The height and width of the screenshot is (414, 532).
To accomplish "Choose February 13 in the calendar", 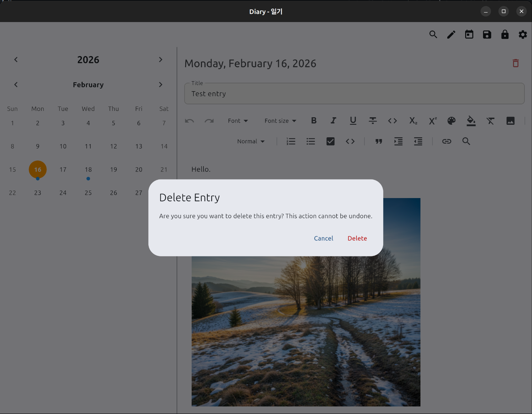I will (139, 146).
